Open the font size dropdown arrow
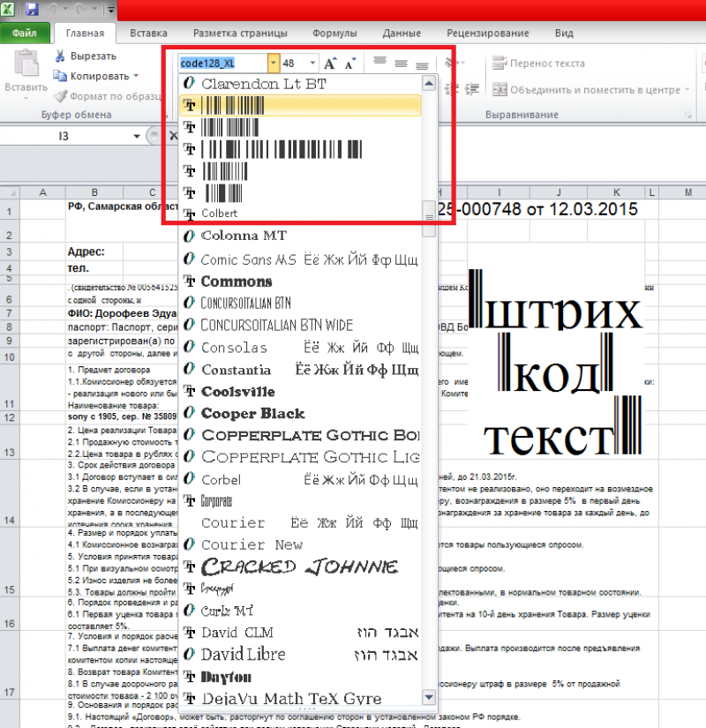Viewport: 706px width, 728px height. click(x=312, y=64)
